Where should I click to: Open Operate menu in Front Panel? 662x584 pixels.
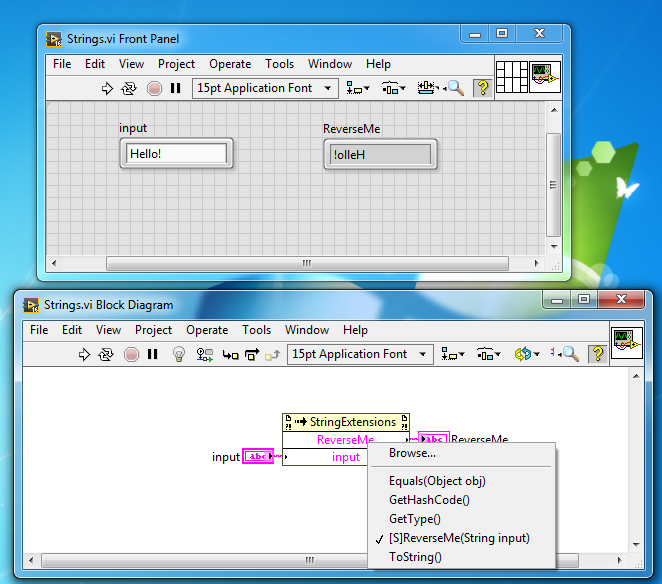(x=230, y=64)
